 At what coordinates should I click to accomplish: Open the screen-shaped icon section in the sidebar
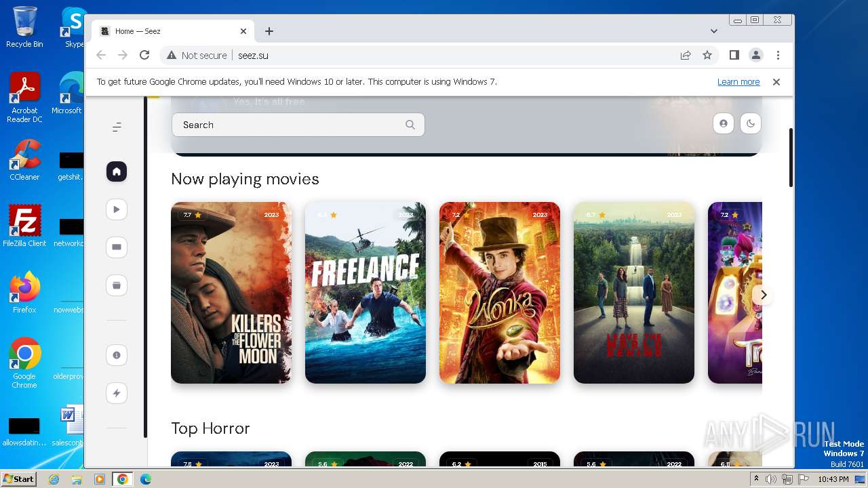pyautogui.click(x=117, y=247)
